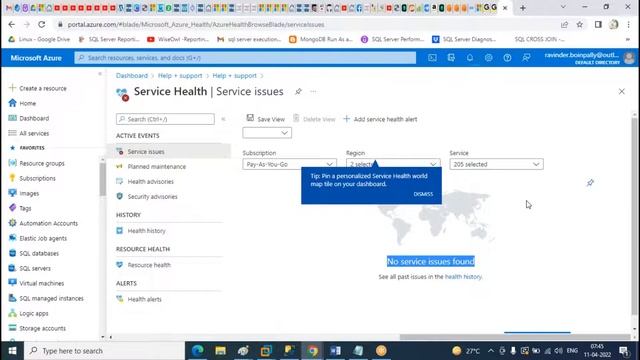Screen dimensions: 640x360
Task: Open Word from taskbar
Action: point(335,351)
